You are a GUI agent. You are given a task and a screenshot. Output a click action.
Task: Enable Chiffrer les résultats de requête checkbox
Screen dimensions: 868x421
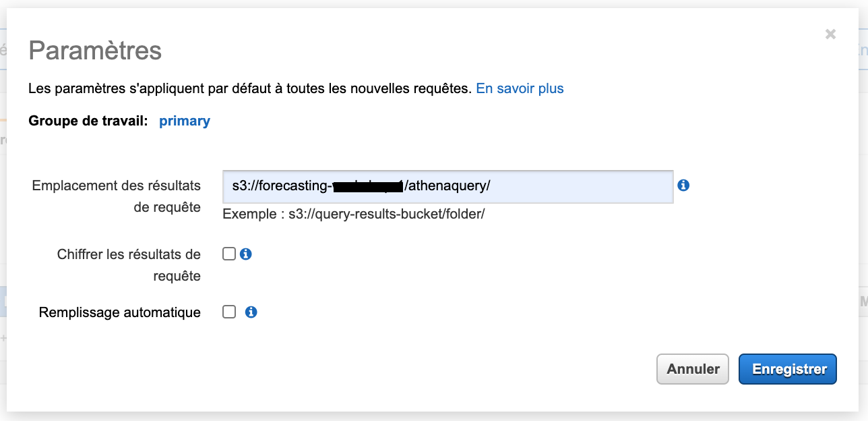tap(229, 254)
